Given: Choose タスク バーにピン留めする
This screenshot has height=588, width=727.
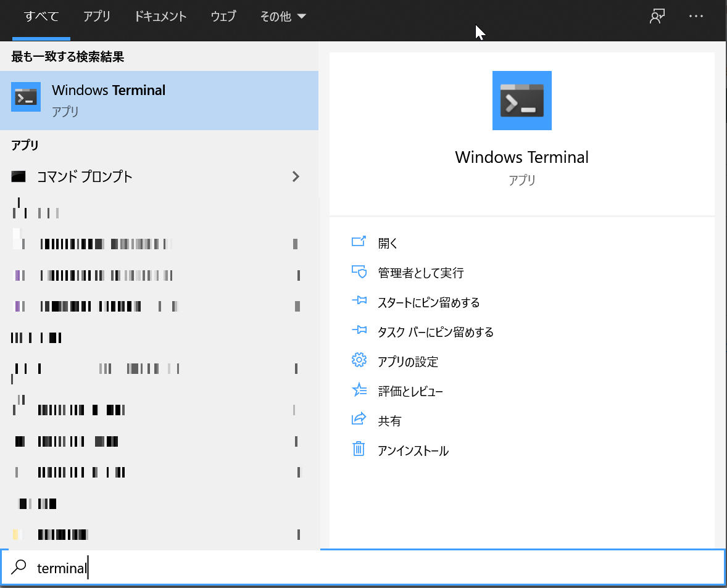Looking at the screenshot, I should (x=436, y=332).
